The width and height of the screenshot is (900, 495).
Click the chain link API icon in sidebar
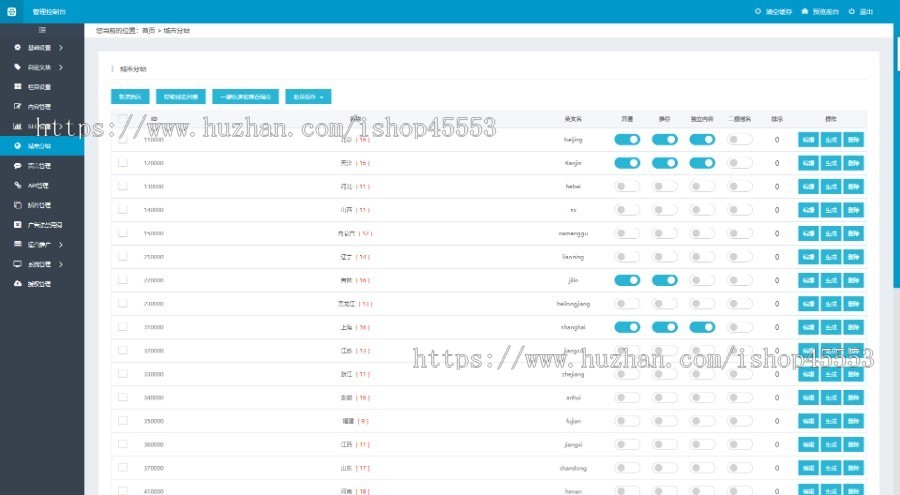(x=17, y=185)
